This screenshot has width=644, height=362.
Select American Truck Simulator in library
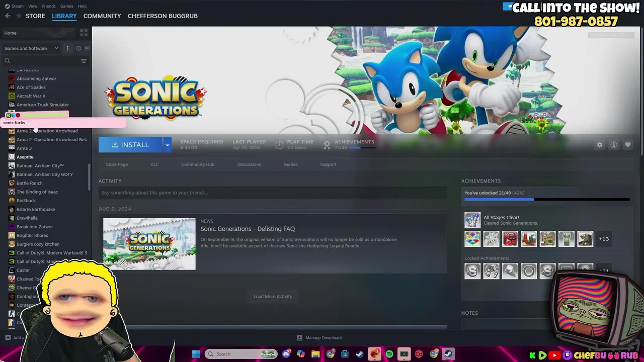[42, 105]
